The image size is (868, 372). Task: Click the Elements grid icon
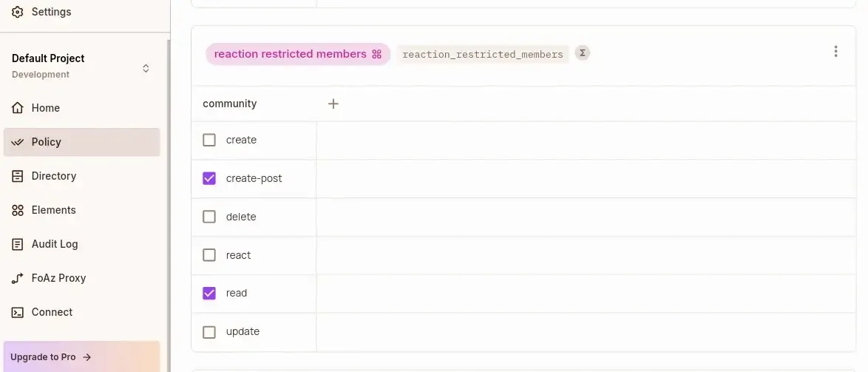pos(18,210)
